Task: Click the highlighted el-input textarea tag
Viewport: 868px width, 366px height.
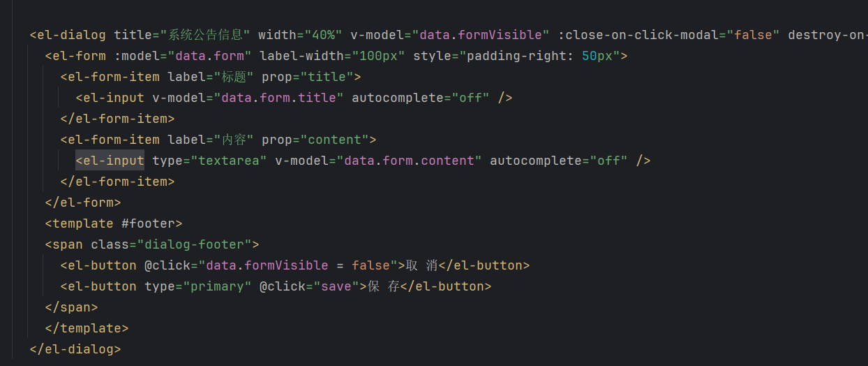Action: coord(110,161)
